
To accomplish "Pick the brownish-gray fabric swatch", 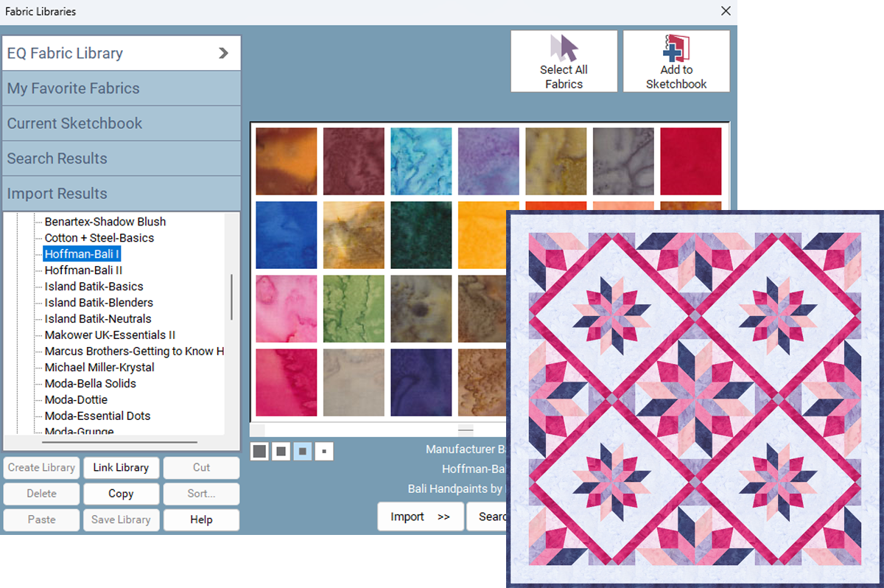I will (421, 309).
